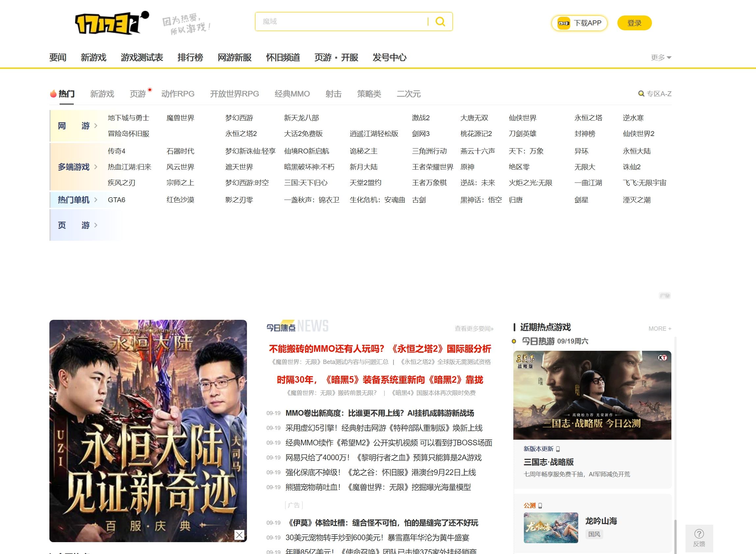Image resolution: width=756 pixels, height=554 pixels.
Task: Open the 原神 game link
Action: click(x=467, y=167)
